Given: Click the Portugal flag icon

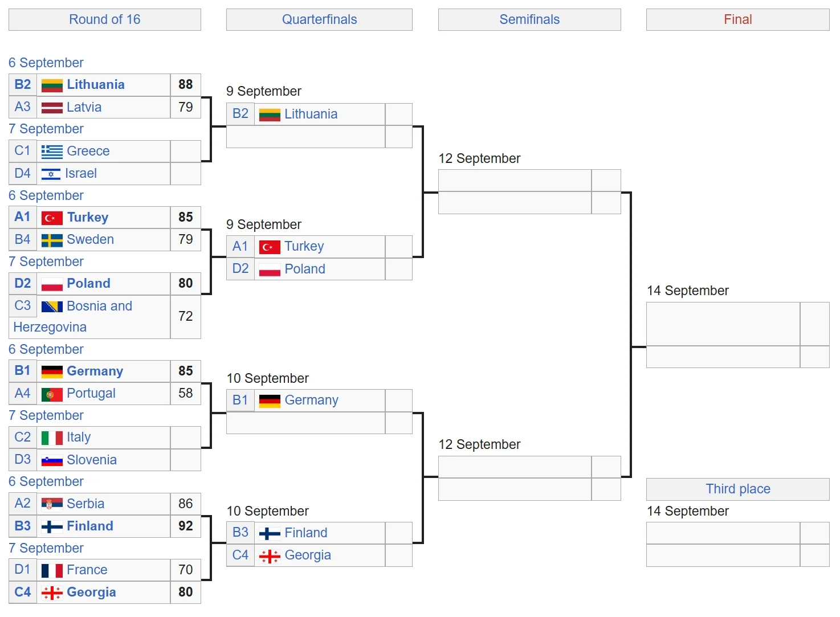Looking at the screenshot, I should coord(52,394).
